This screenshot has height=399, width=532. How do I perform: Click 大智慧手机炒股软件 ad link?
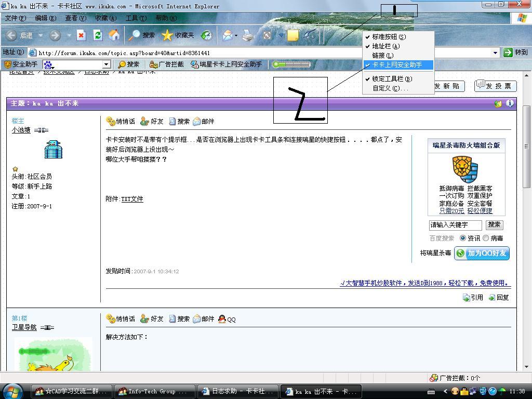(x=426, y=283)
